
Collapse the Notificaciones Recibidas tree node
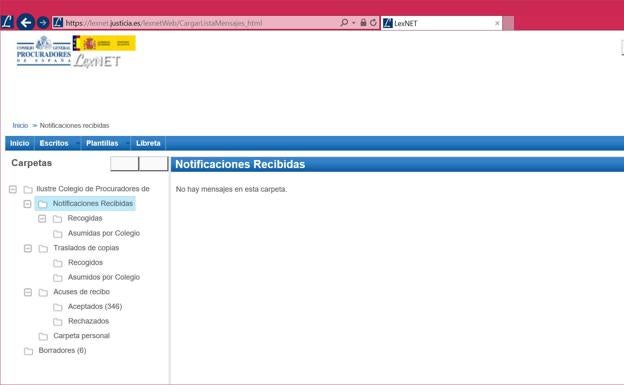[27, 204]
